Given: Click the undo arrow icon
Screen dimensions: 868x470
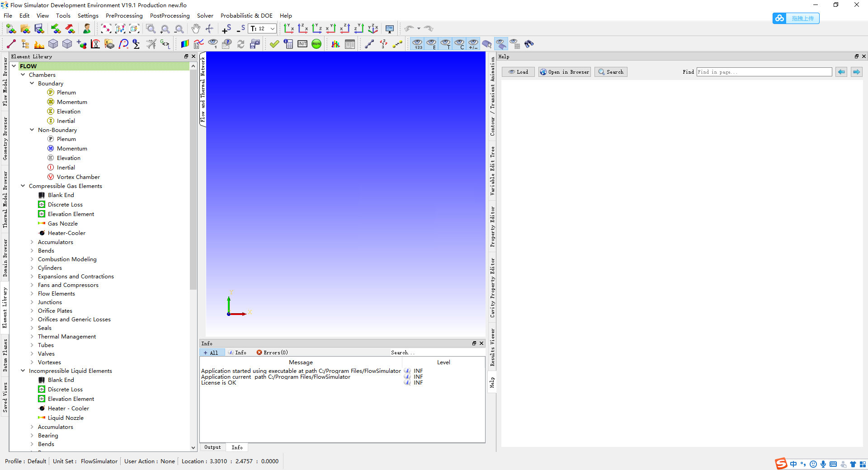Looking at the screenshot, I should (409, 29).
